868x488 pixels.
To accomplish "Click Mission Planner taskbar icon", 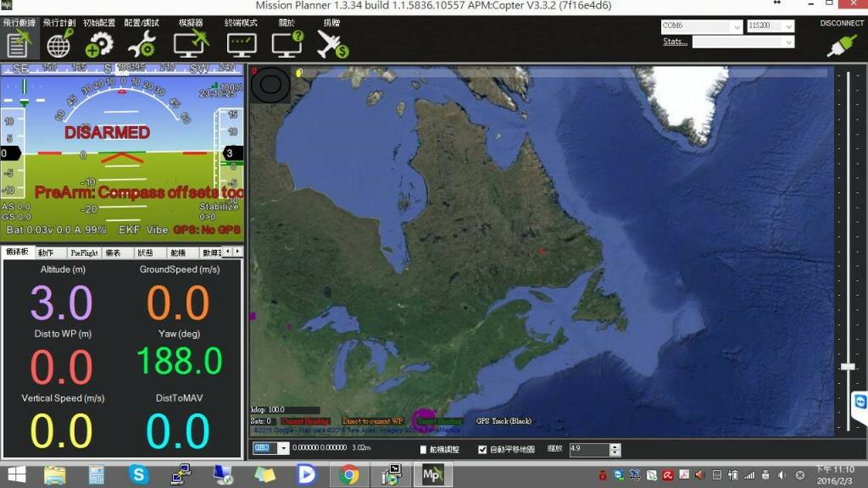I will (x=432, y=474).
